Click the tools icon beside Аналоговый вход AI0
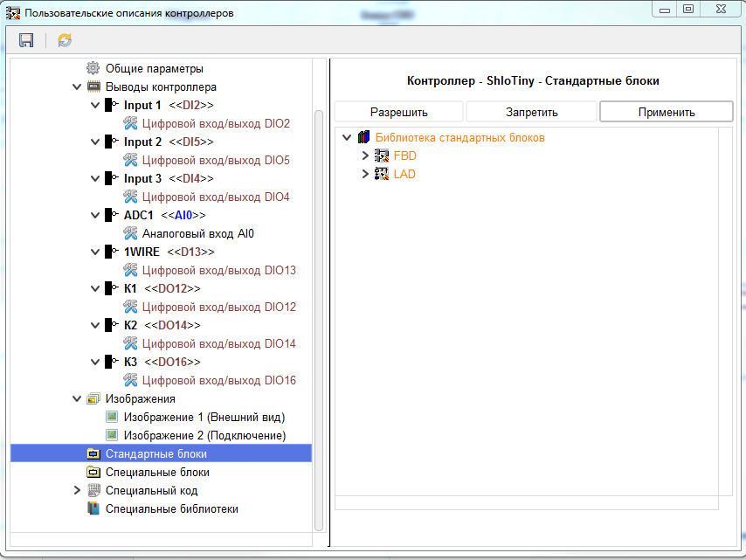Screen dimensions: 746x560 tap(130, 233)
